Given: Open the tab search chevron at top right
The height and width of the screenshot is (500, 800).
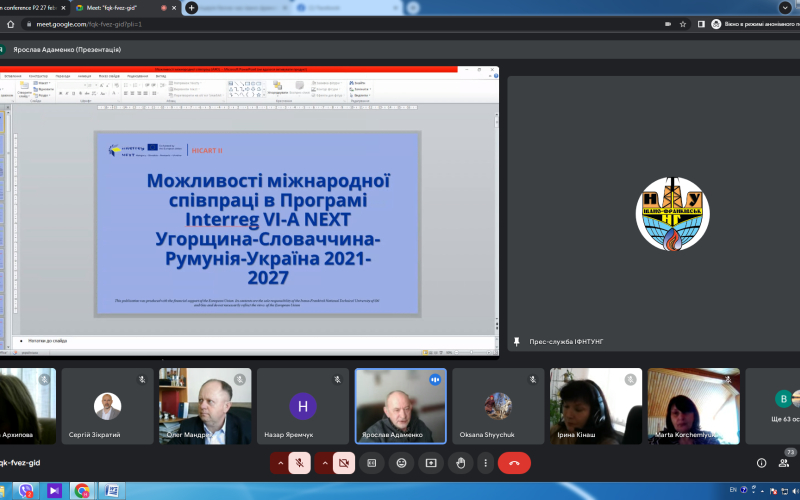Looking at the screenshot, I should [785, 7].
